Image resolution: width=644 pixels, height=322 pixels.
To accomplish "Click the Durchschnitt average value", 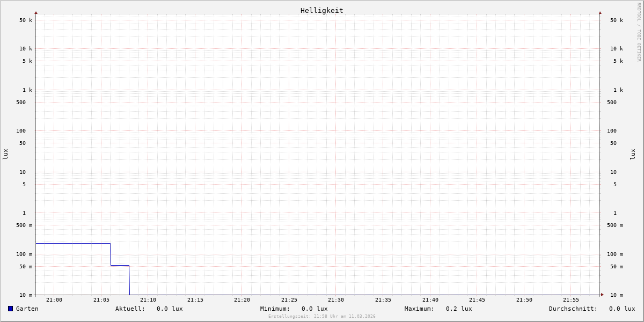I will click(621, 309).
